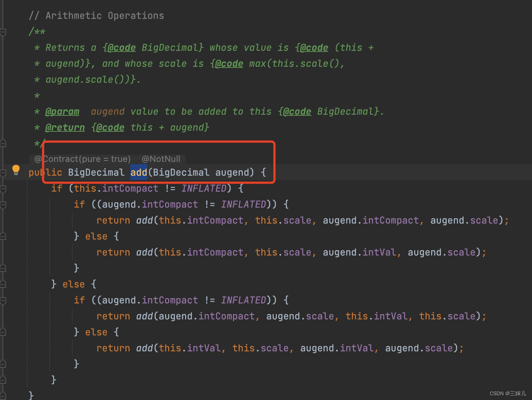Click "max(this.scale()," in the Javadoc
The width and height of the screenshot is (532, 400).
pos(297,64)
